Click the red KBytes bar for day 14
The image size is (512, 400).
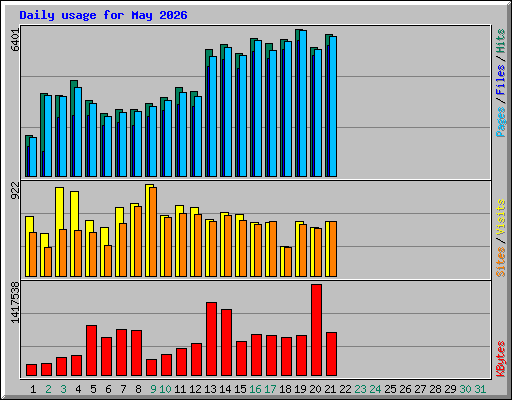226,343
